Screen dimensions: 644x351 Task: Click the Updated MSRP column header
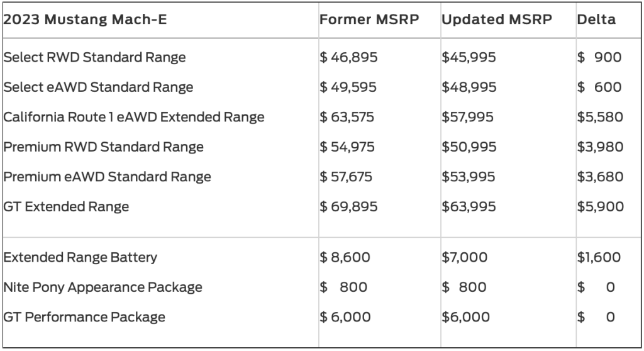(497, 19)
